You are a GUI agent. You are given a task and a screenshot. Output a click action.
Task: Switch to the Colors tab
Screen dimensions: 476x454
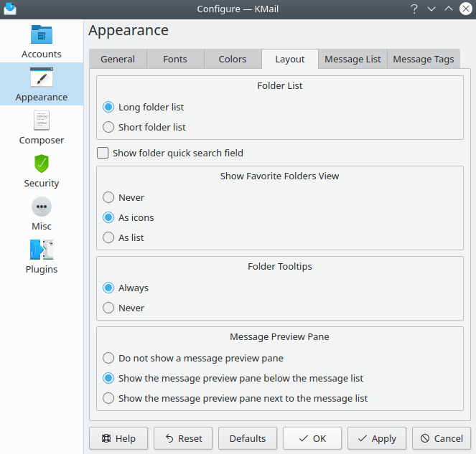click(233, 59)
